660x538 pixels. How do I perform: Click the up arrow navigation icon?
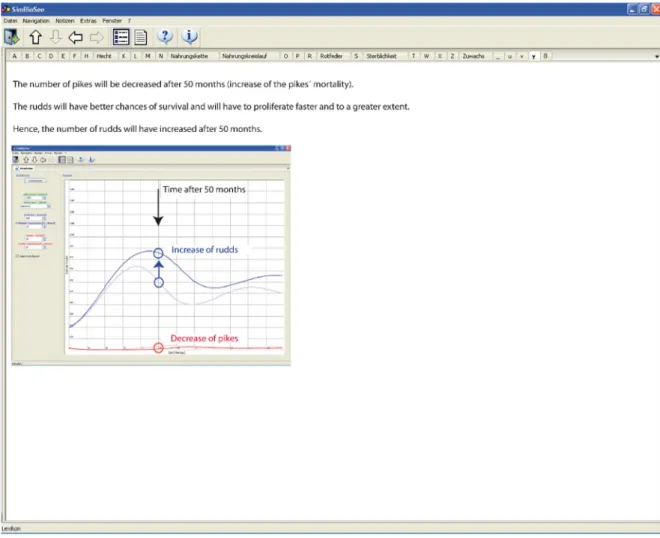click(x=35, y=37)
